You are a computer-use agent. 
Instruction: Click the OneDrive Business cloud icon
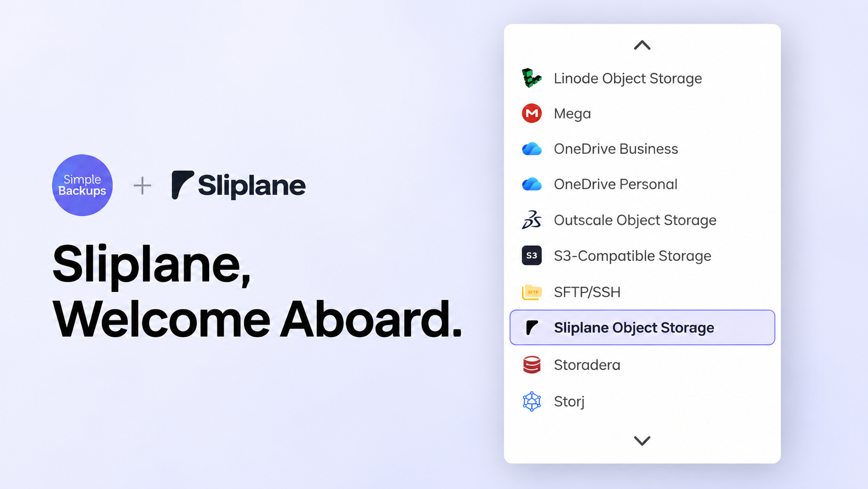tap(532, 149)
